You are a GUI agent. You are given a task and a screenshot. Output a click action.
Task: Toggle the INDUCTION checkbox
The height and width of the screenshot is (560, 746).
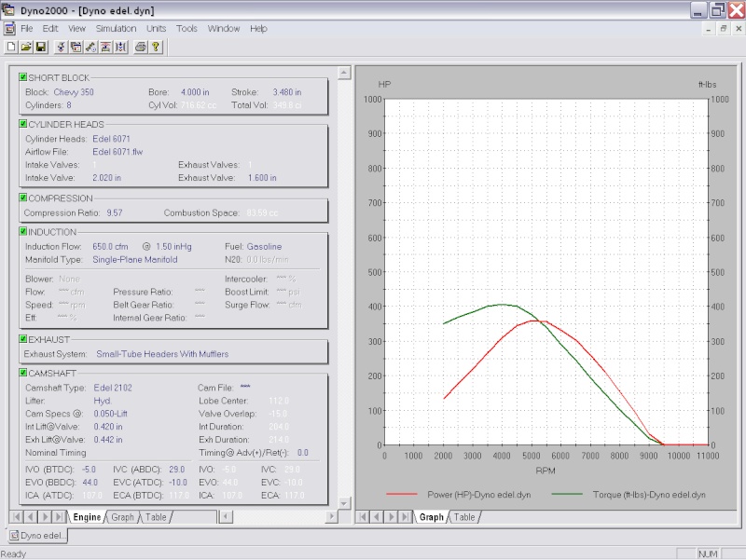[x=22, y=231]
